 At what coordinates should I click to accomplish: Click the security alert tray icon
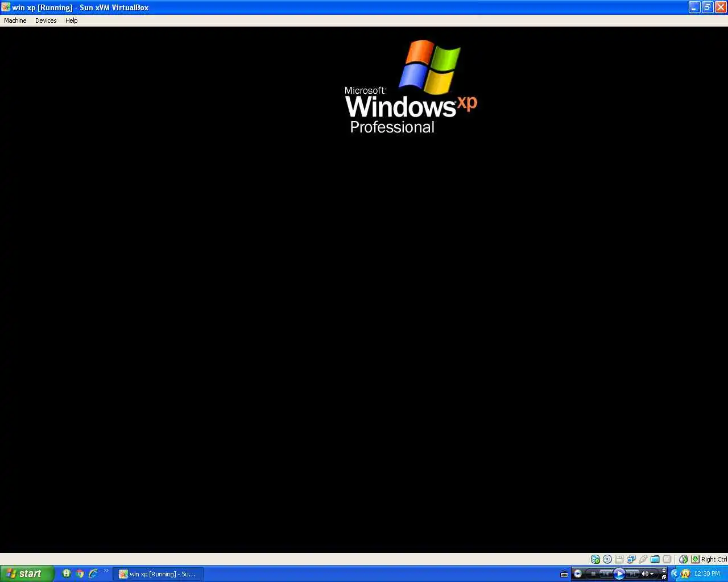coord(685,573)
